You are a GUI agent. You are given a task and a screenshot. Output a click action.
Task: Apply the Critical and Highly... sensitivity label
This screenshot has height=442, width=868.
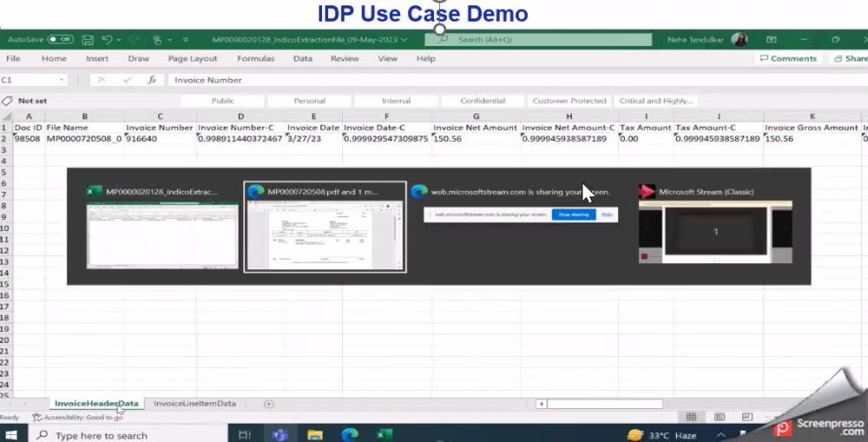(x=656, y=101)
